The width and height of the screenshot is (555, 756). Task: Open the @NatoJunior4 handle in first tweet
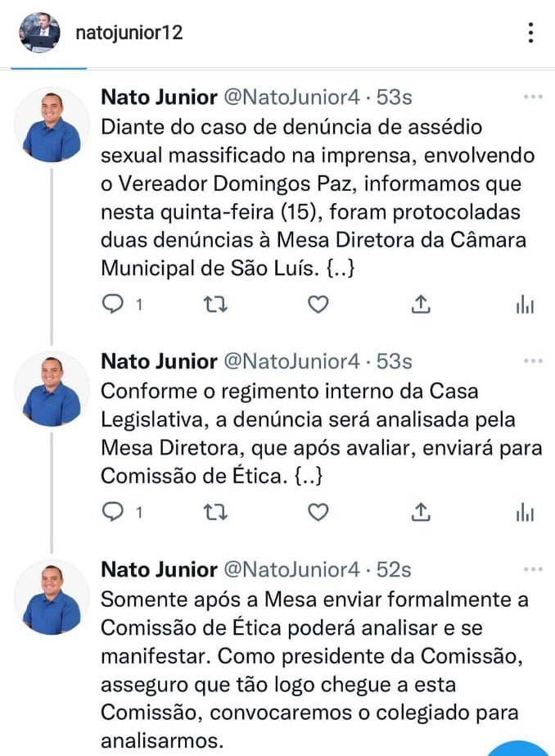click(x=292, y=97)
